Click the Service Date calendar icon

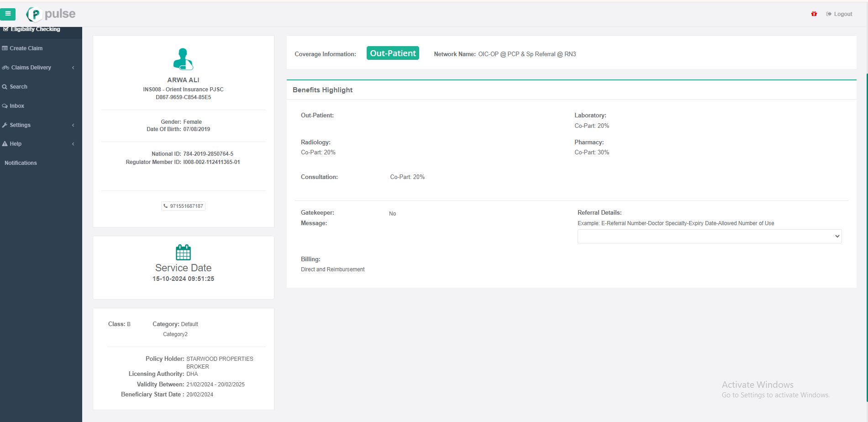tap(183, 252)
